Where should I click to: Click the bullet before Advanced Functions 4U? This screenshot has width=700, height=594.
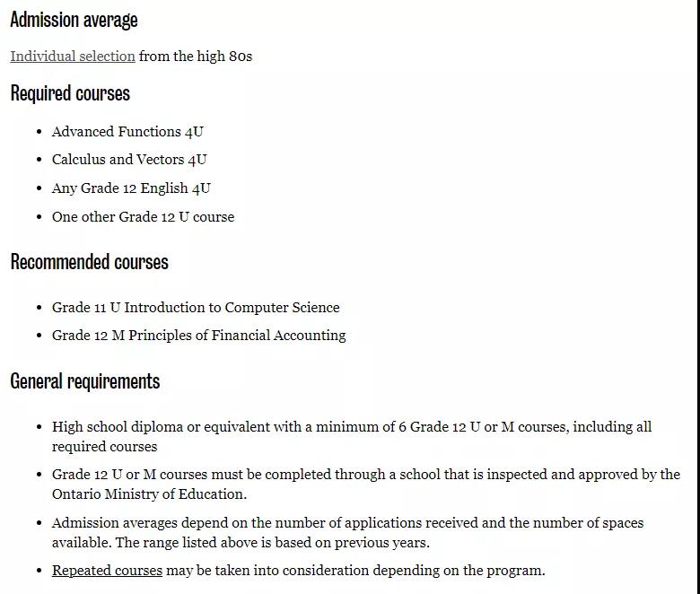click(39, 132)
